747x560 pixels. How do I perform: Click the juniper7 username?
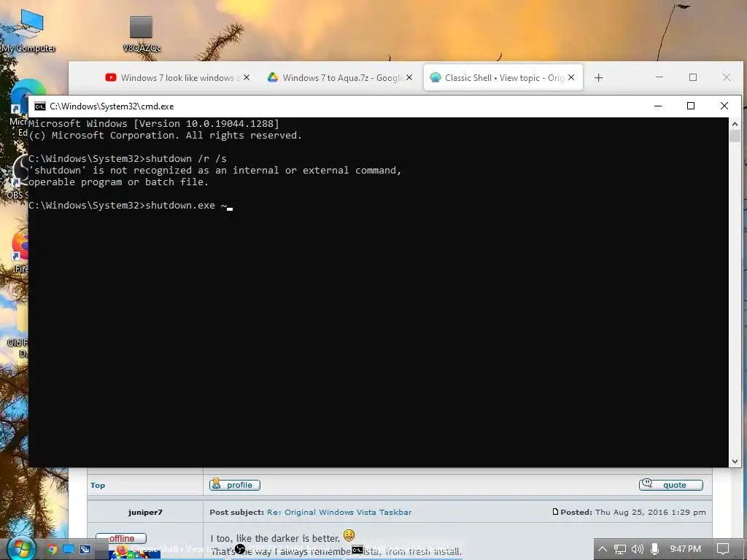(x=145, y=513)
